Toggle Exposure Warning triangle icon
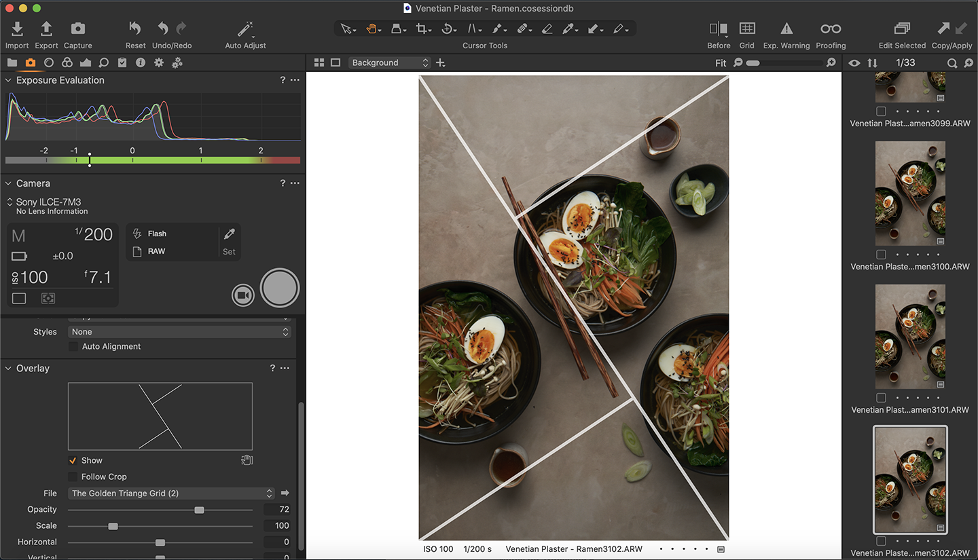978x560 pixels. [x=786, y=29]
